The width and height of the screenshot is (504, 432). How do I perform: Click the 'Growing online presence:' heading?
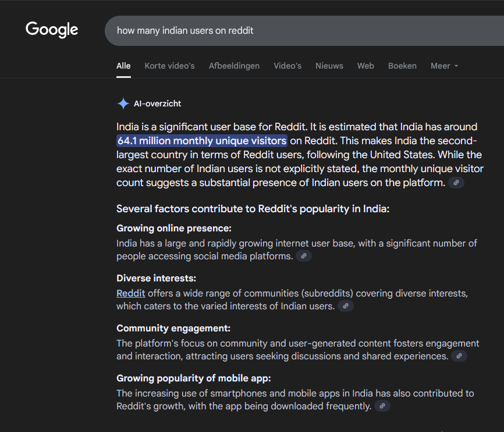[x=174, y=228]
